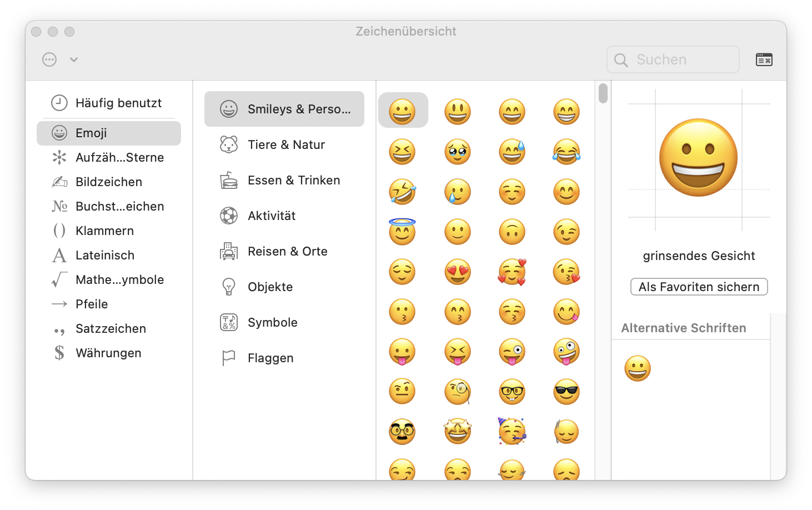Screen dimensions: 812x510
Task: Click the emoji grid scrollbar thumb
Action: point(603,93)
